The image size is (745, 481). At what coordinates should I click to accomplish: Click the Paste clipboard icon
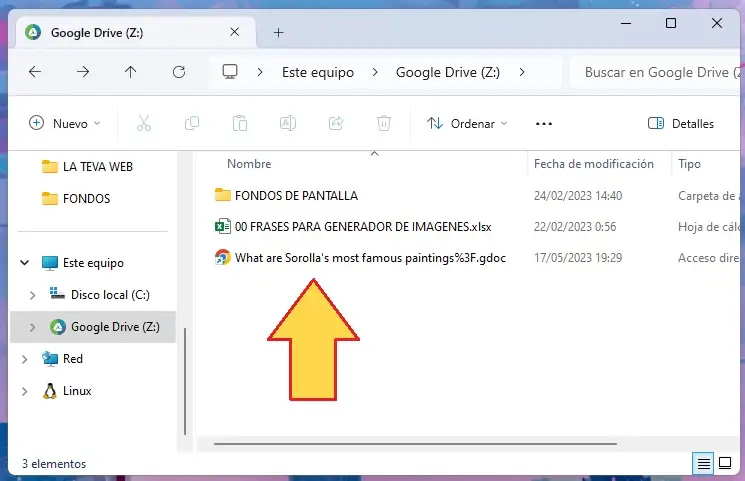[240, 124]
